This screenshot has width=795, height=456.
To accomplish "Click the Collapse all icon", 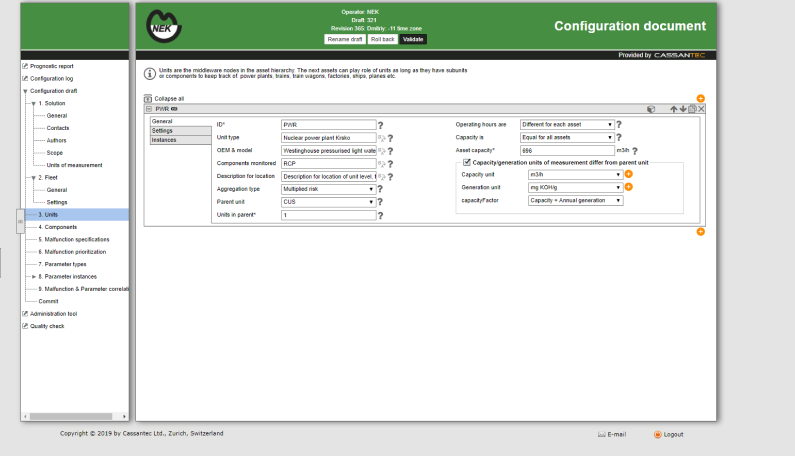I will click(148, 98).
